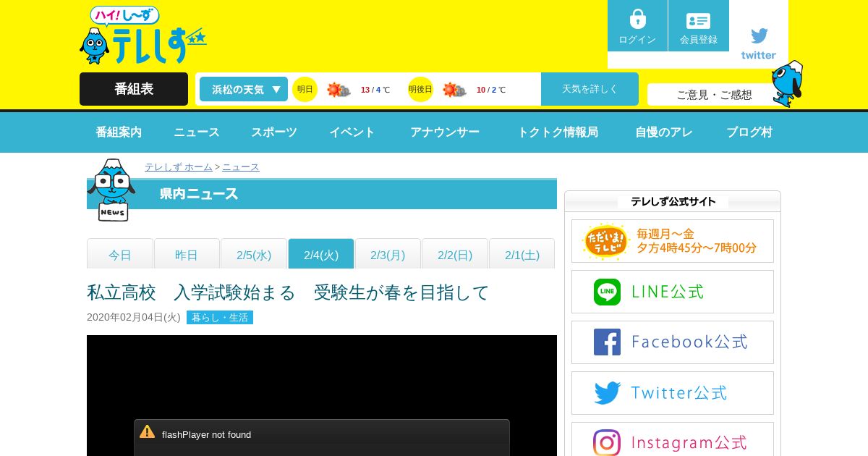Click the 13 / 4 ℃ temperature text
This screenshot has width=868, height=456.
375,90
